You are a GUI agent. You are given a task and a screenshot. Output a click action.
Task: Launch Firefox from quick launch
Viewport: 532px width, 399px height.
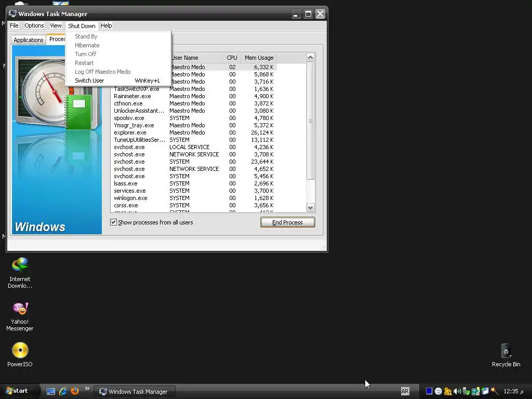[x=75, y=391]
